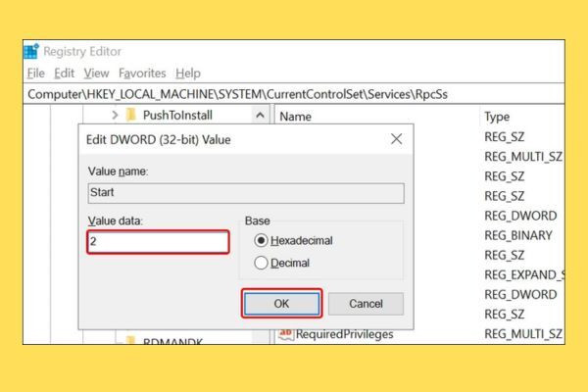Confirm the dialog with OK
Image resolution: width=588 pixels, height=392 pixels.
tap(281, 304)
